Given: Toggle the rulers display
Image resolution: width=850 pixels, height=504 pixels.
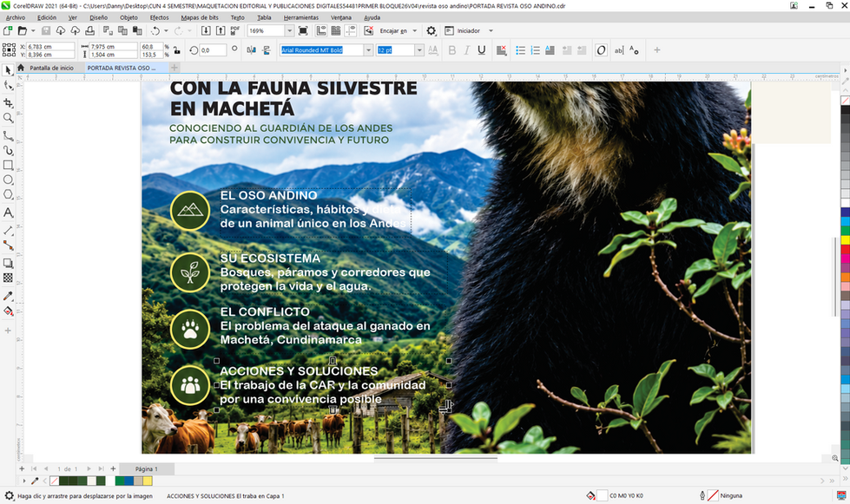Looking at the screenshot, I should (x=321, y=31).
